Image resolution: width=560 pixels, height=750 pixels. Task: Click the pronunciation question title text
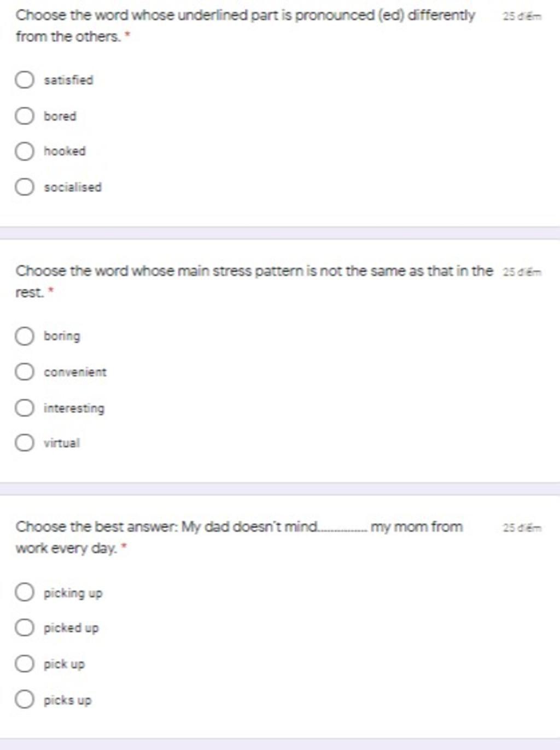point(246,26)
